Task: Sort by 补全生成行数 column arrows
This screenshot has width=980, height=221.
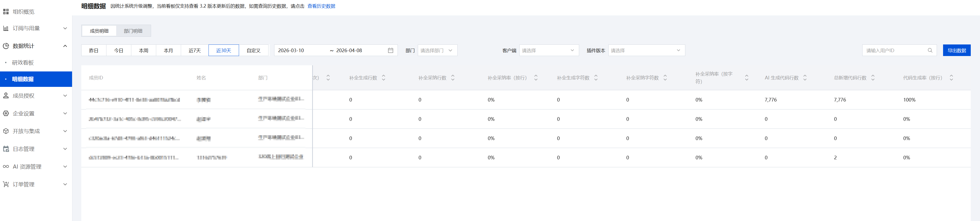Action: point(383,78)
